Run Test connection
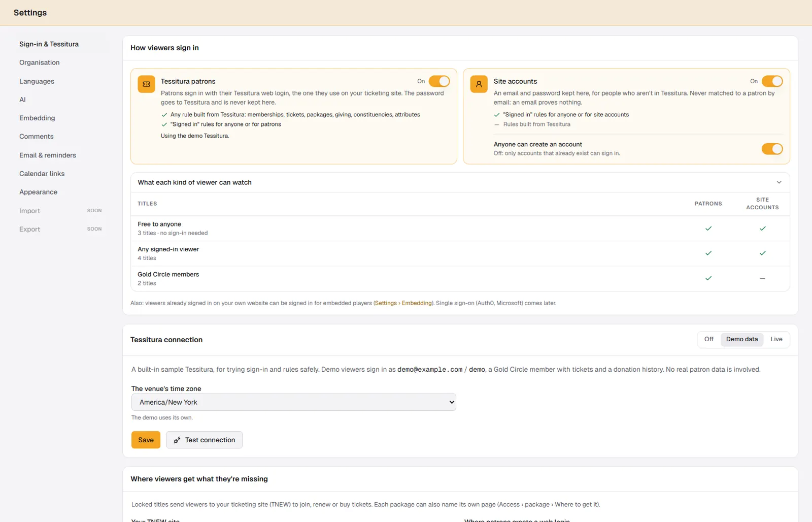 point(204,440)
